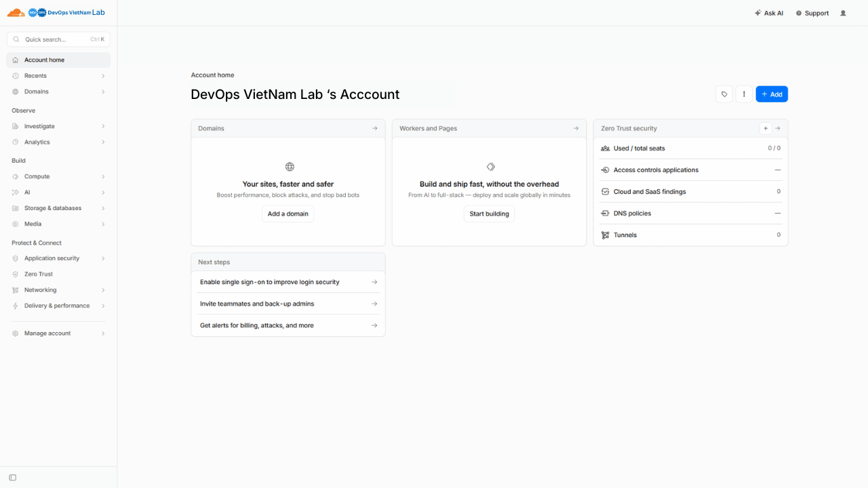Click the Used / total seats people icon
868x488 pixels.
[605, 148]
